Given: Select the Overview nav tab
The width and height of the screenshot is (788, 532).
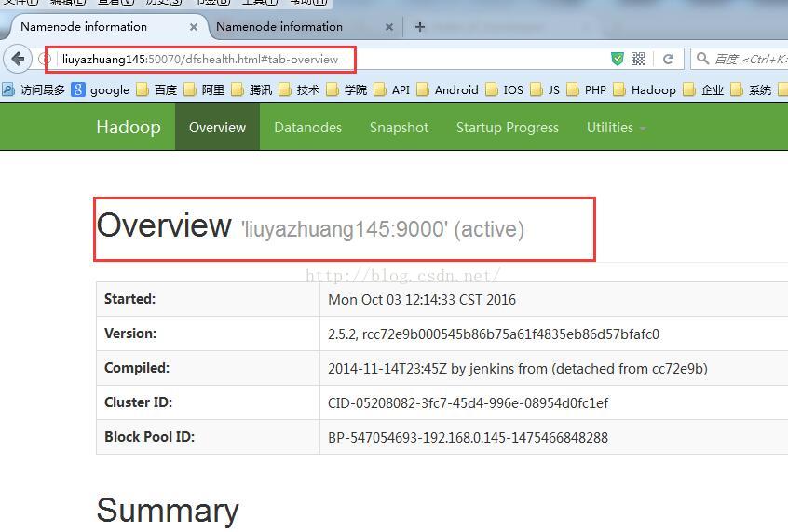Looking at the screenshot, I should point(217,128).
